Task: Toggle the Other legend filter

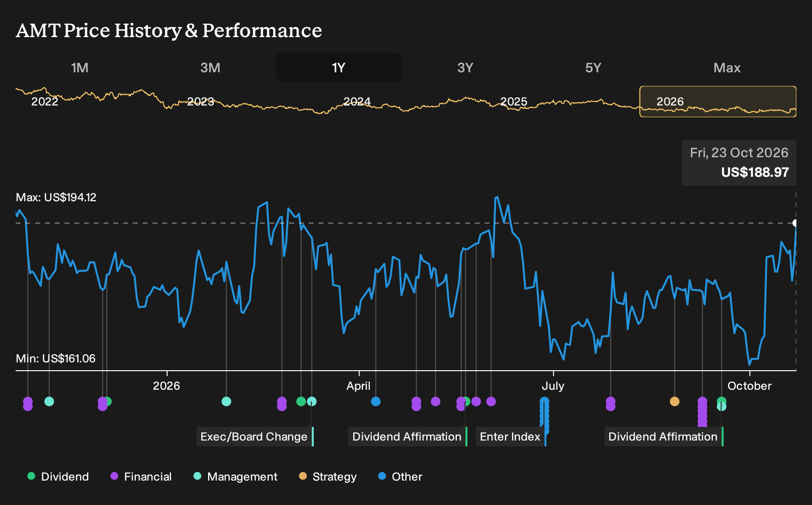Action: [400, 477]
